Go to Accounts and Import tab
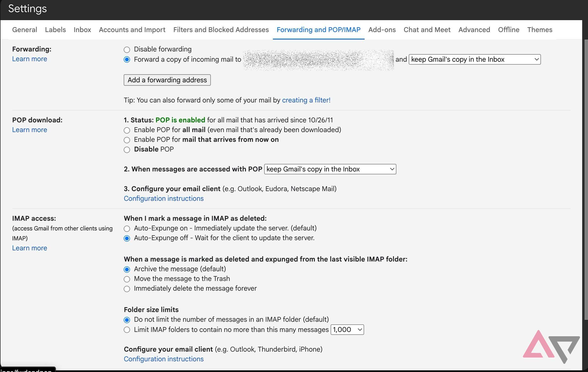 click(x=132, y=30)
